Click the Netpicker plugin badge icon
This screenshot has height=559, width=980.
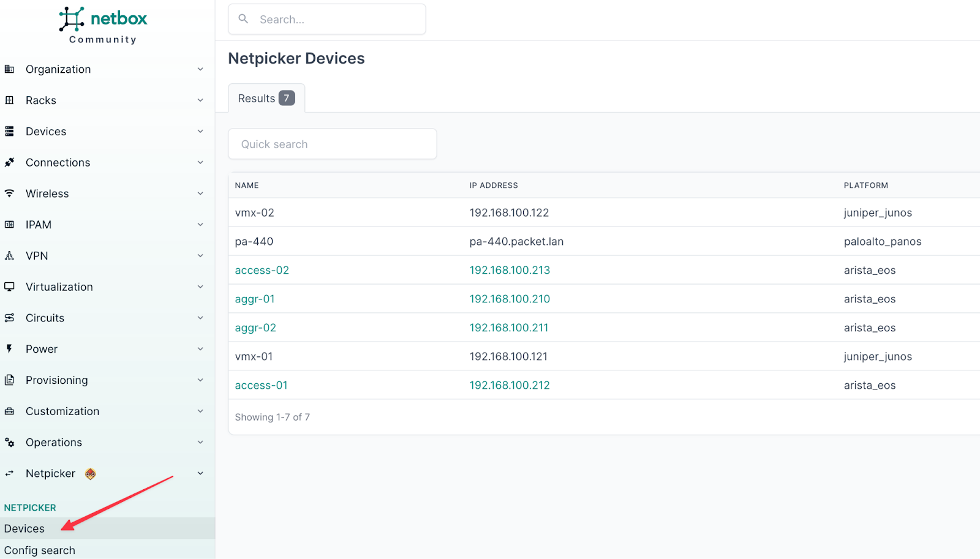(91, 473)
